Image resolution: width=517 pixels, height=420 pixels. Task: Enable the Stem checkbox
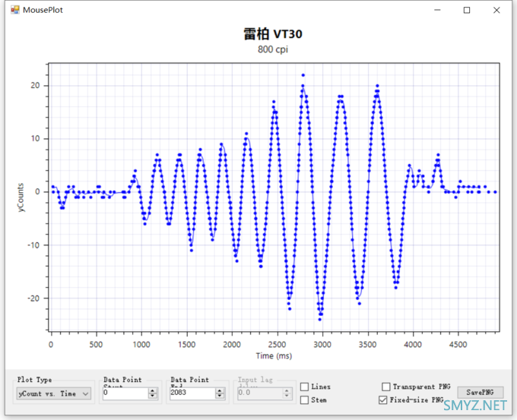point(305,400)
